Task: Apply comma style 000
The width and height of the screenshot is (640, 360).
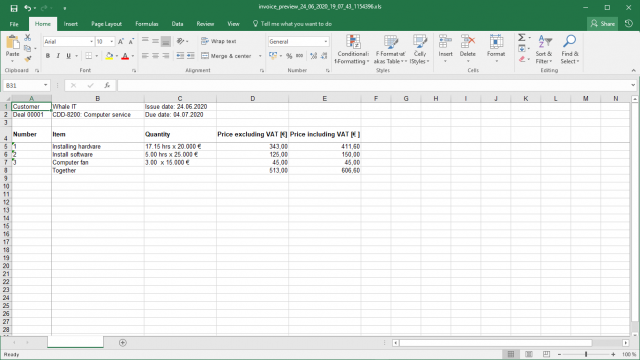Action: (x=300, y=56)
